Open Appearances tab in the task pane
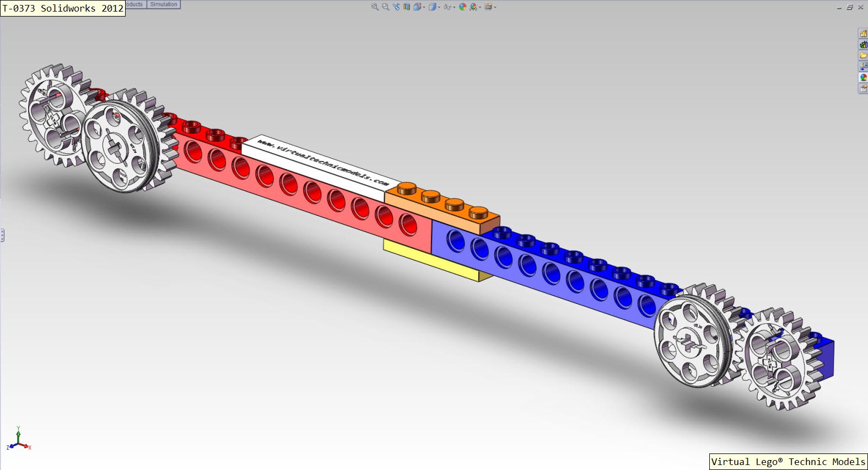This screenshot has width=868, height=470. 863,77
